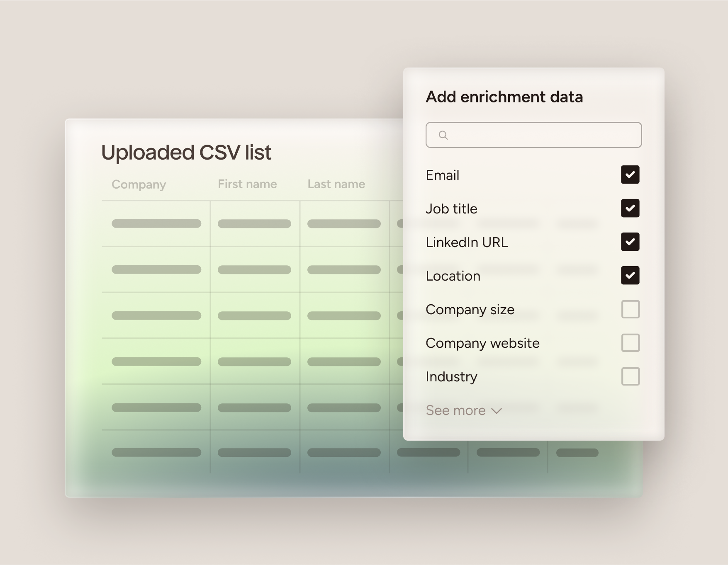The width and height of the screenshot is (728, 565).
Task: Uncheck the Job title checkbox
Action: click(630, 208)
